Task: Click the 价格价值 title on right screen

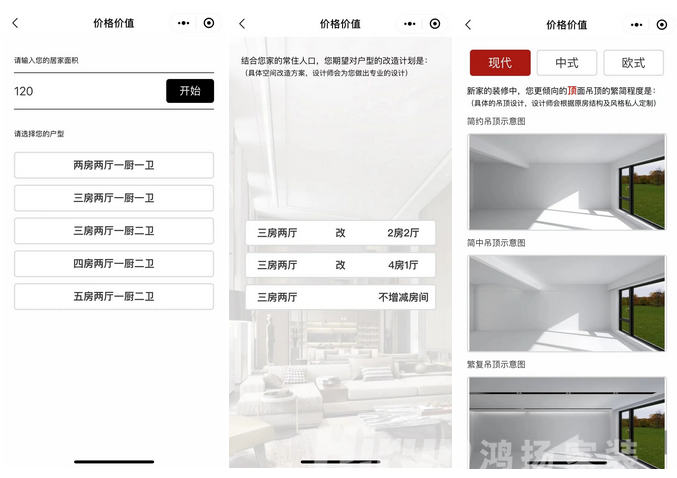Action: point(566,25)
